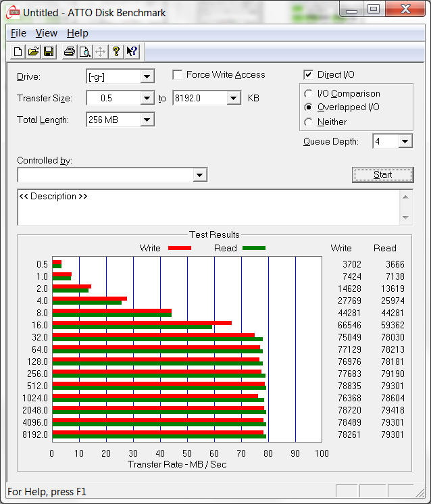Click the yellow question mark About icon
431x504 pixels.
(116, 51)
